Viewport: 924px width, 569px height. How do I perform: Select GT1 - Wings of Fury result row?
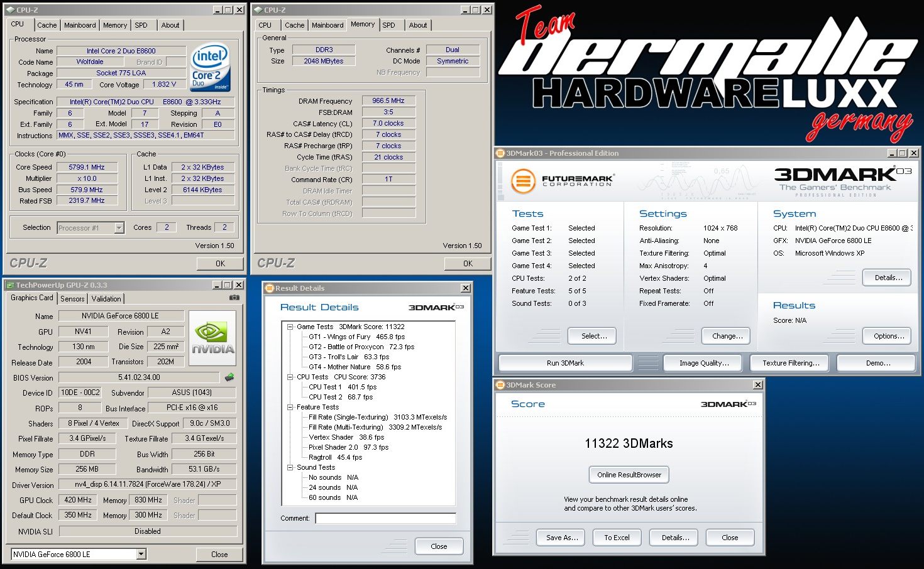coord(356,337)
